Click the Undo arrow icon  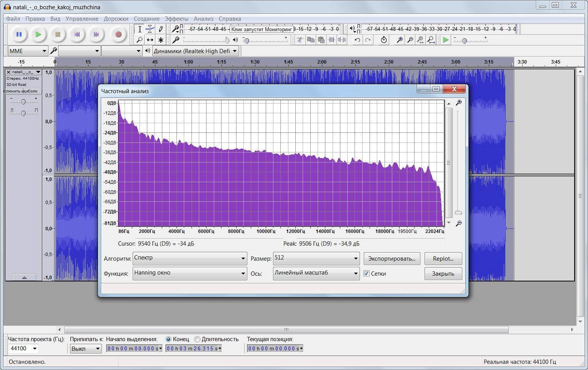[357, 40]
